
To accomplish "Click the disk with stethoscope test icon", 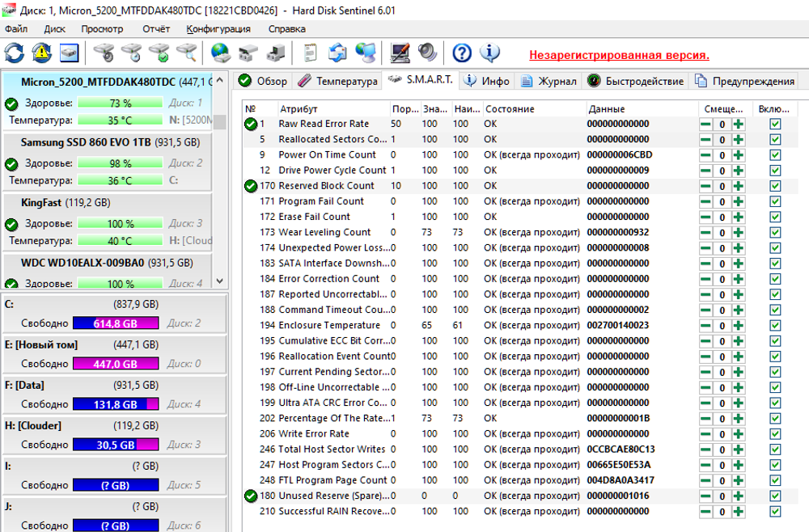I will [104, 53].
